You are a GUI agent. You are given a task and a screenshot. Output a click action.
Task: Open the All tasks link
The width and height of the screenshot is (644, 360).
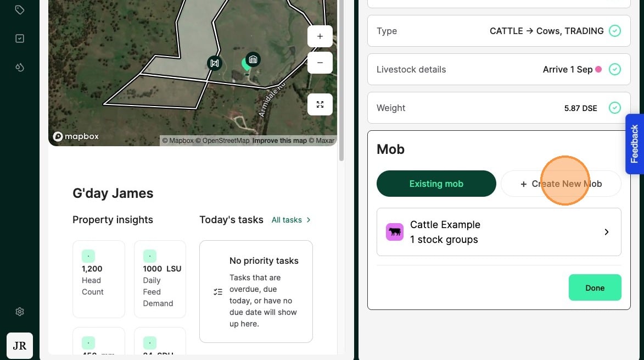[291, 220]
